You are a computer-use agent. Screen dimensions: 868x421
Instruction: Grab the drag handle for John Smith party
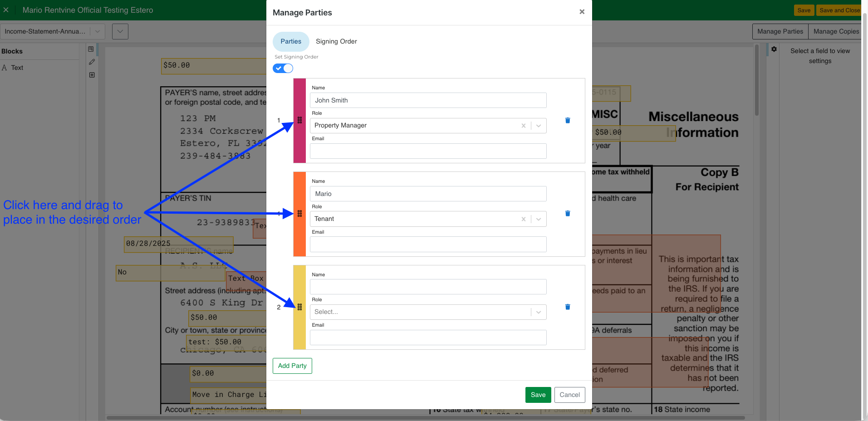[299, 120]
